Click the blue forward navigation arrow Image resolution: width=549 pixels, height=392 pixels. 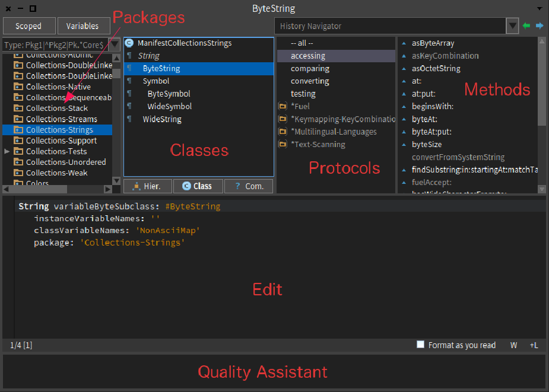(x=539, y=26)
